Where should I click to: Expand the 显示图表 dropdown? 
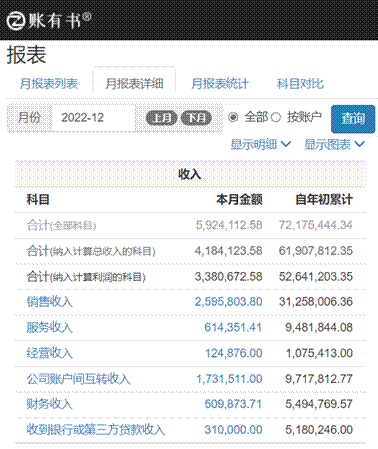335,144
